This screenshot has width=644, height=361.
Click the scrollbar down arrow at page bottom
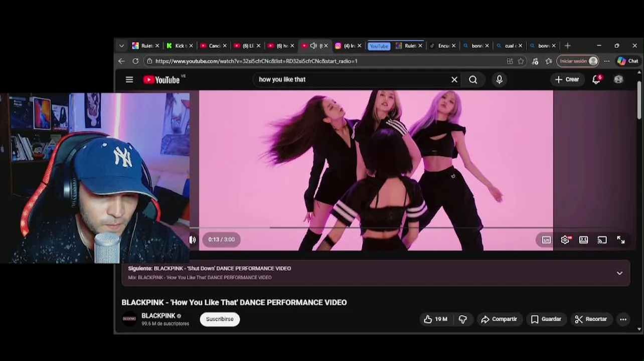639,329
